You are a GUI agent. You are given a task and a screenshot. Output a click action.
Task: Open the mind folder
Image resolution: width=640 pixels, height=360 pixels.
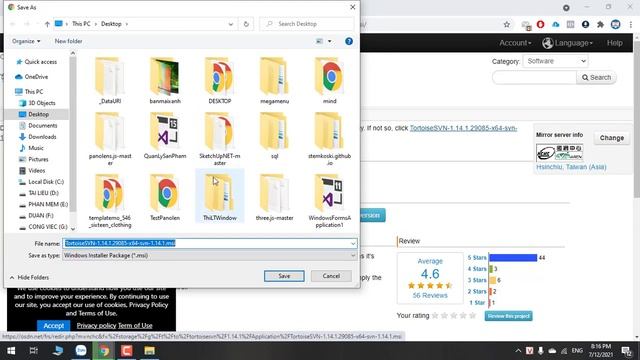pyautogui.click(x=329, y=81)
